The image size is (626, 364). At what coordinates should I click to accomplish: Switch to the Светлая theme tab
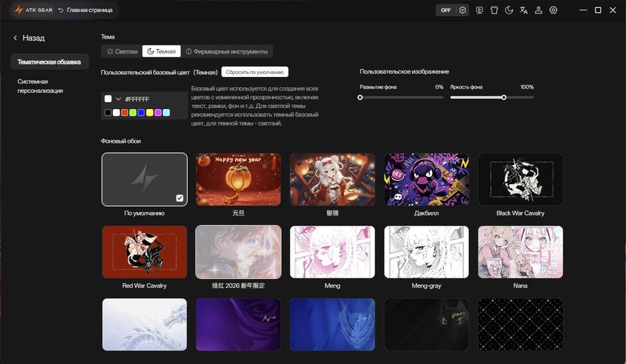click(122, 51)
